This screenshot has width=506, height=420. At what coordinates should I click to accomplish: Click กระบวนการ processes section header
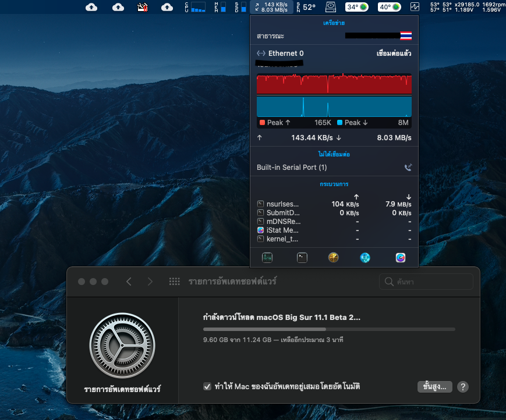pyautogui.click(x=334, y=184)
